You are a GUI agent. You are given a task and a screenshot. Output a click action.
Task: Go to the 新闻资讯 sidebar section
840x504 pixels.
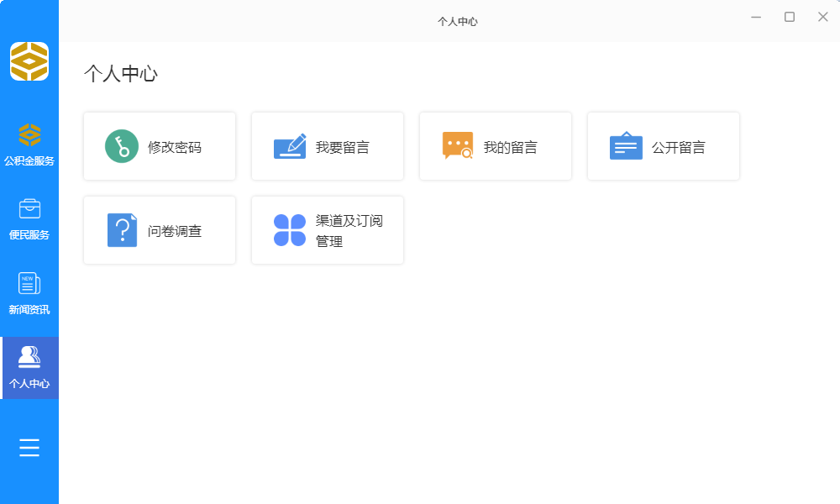tap(29, 293)
